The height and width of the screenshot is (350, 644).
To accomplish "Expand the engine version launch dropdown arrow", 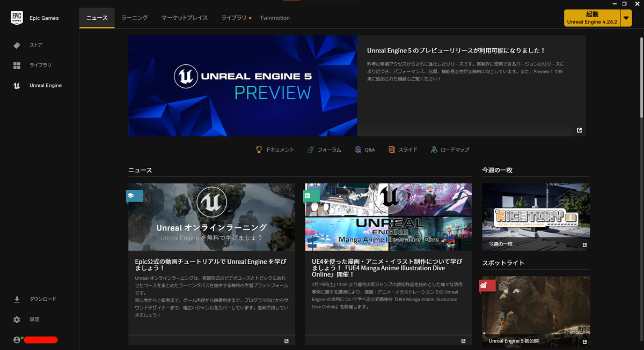I will coord(627,18).
